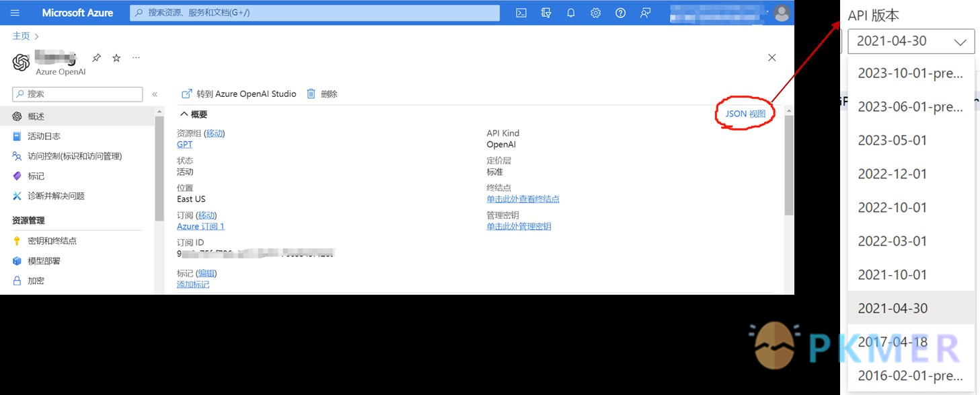980x395 pixels.
Task: Collapse the sidebar using double chevron
Action: coord(155,94)
